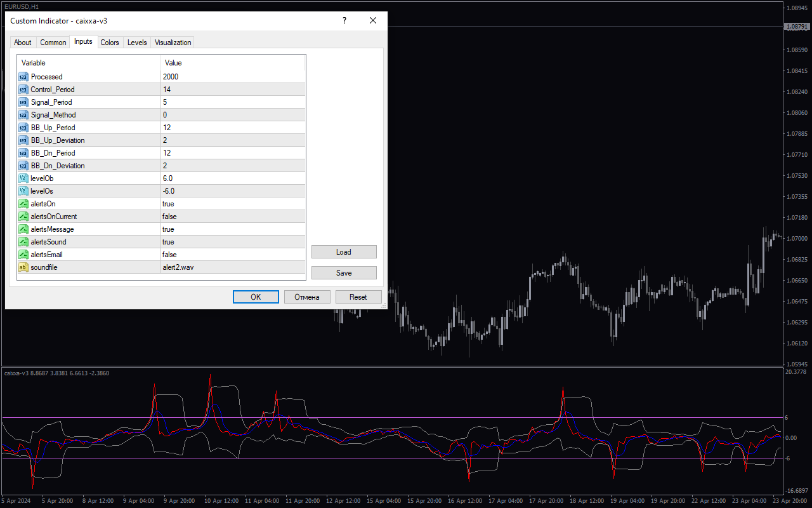Click the levelOs double-type icon
Screen dimensions: 812x508
click(23, 191)
